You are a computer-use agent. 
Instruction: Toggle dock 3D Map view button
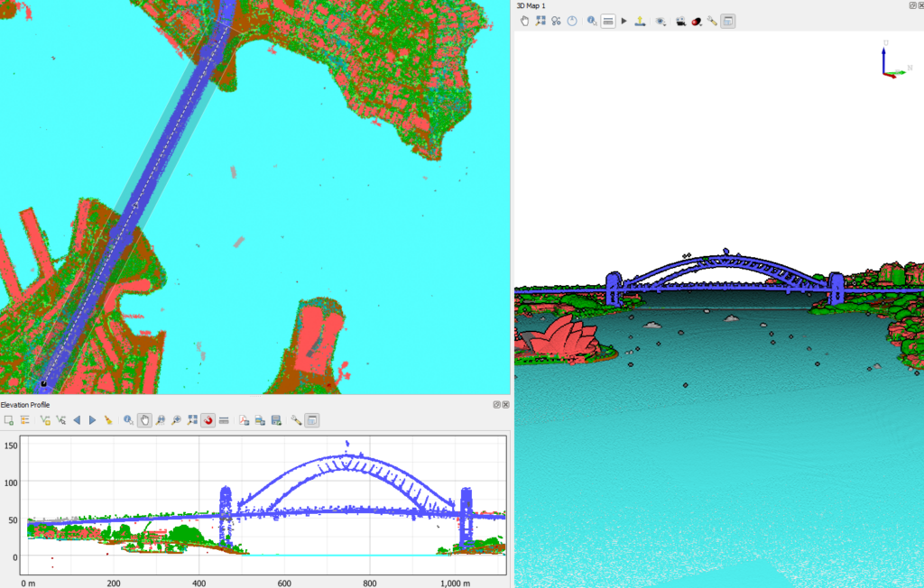(728, 22)
